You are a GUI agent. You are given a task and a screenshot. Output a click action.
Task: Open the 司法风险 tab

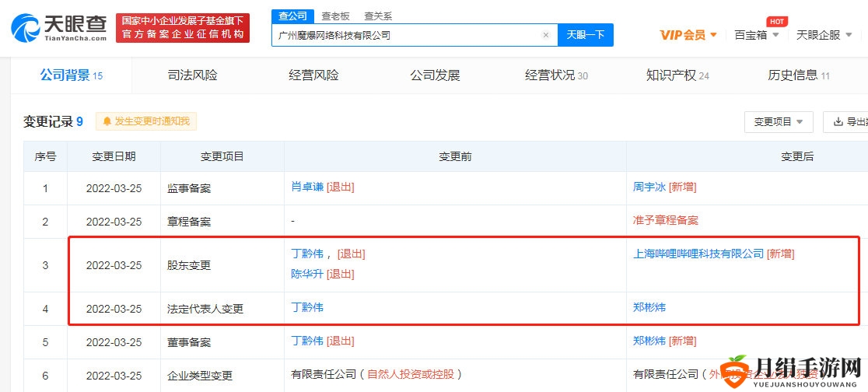192,75
